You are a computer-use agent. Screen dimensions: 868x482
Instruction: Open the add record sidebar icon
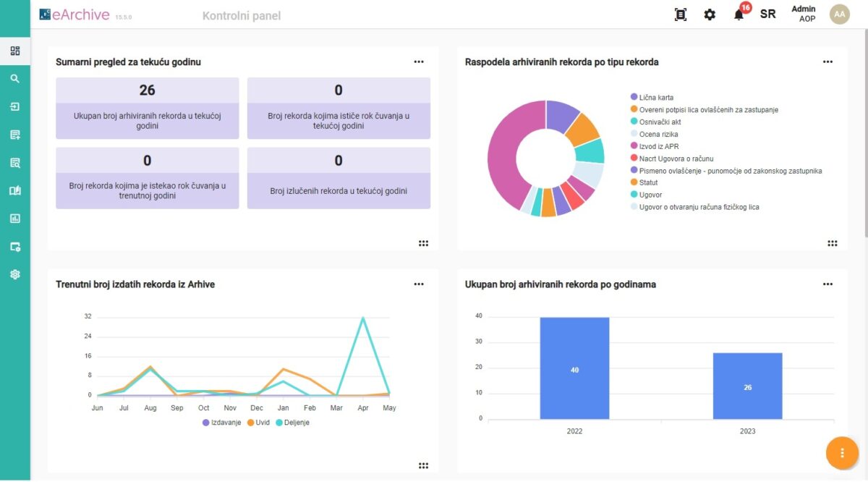[x=15, y=135]
